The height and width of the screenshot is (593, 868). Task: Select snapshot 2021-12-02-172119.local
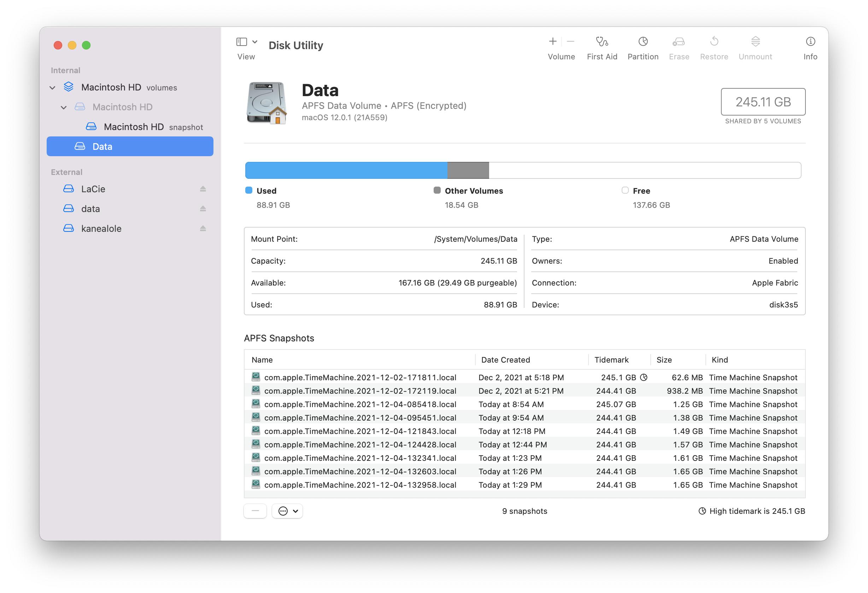[x=525, y=391]
